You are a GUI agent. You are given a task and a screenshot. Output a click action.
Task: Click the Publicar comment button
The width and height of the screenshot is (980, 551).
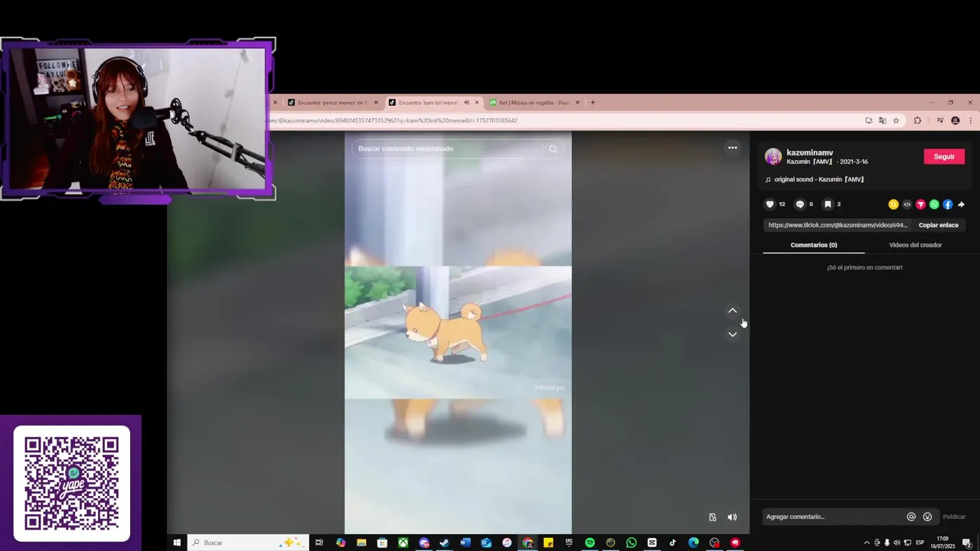954,517
